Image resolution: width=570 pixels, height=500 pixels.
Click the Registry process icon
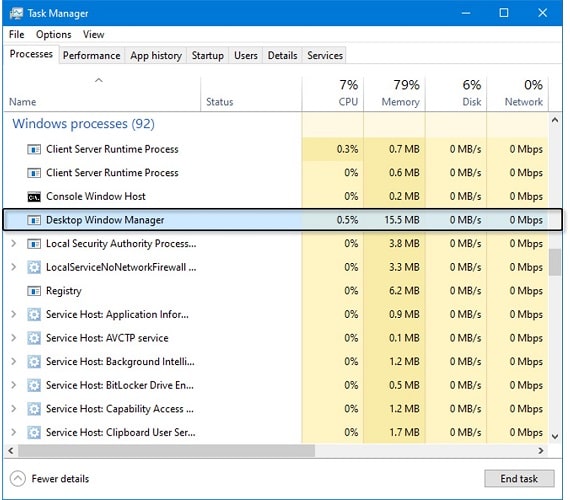pyautogui.click(x=34, y=291)
